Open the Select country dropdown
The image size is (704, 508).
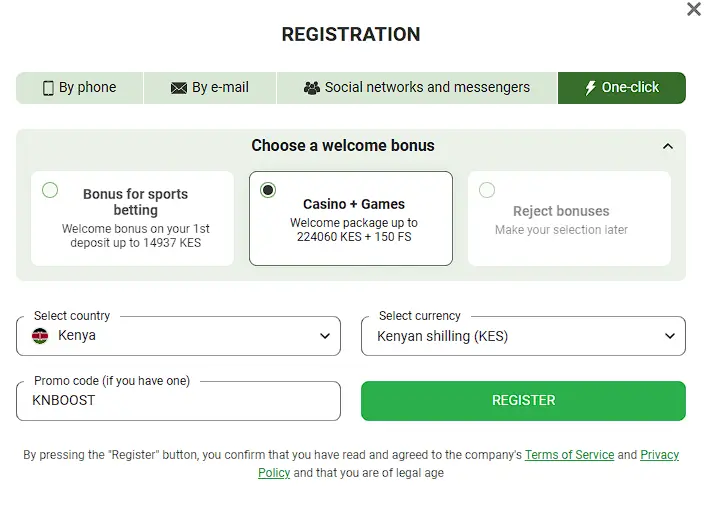178,336
